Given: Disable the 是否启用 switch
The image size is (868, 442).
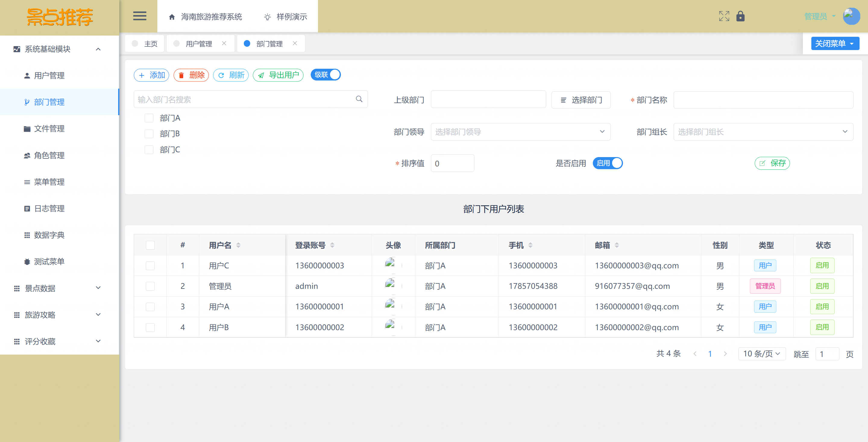Looking at the screenshot, I should [607, 163].
